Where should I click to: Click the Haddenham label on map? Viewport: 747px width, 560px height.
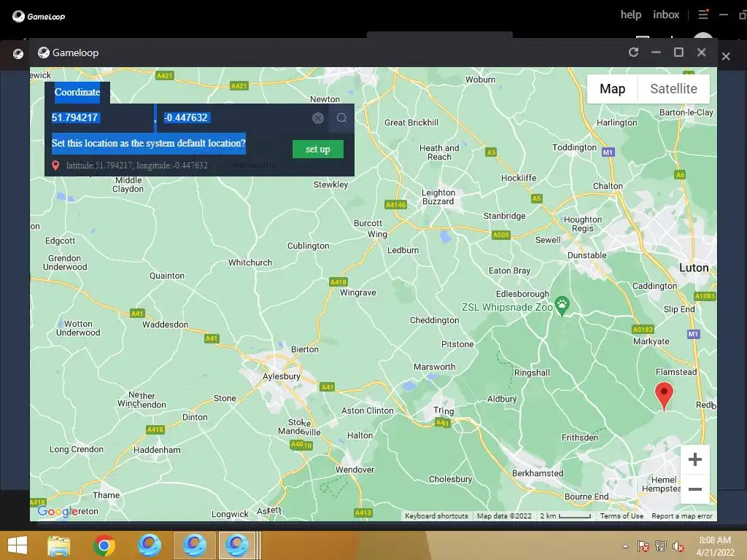(157, 450)
